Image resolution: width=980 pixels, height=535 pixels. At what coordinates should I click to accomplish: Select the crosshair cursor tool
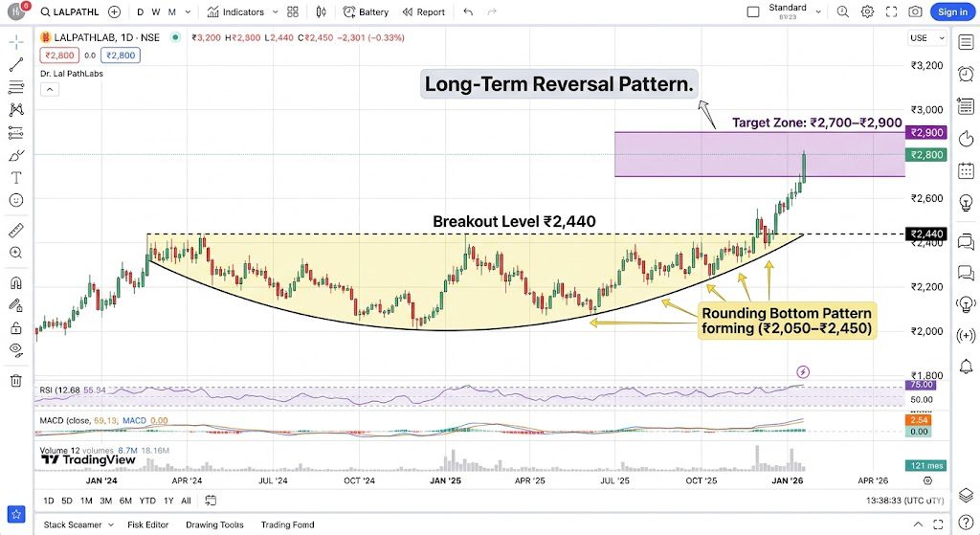[16, 42]
